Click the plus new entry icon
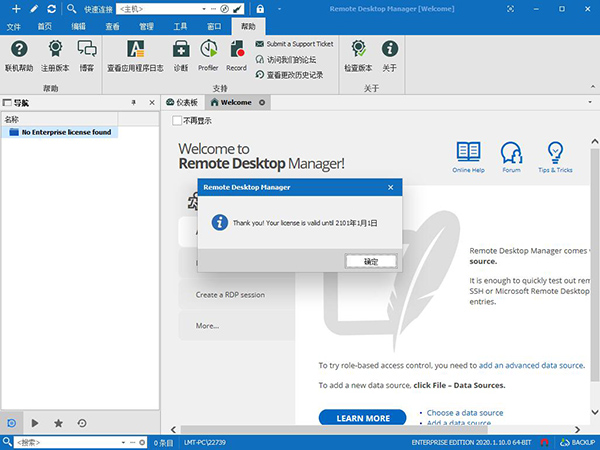This screenshot has width=600, height=450. tap(16, 9)
